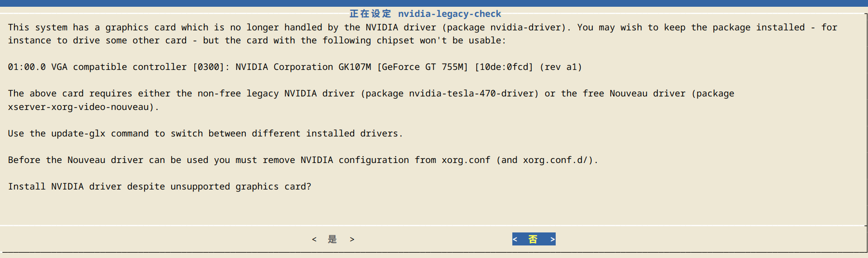This screenshot has height=258, width=868.
Task: Click the left angle bracket beside 是
Action: [x=314, y=239]
